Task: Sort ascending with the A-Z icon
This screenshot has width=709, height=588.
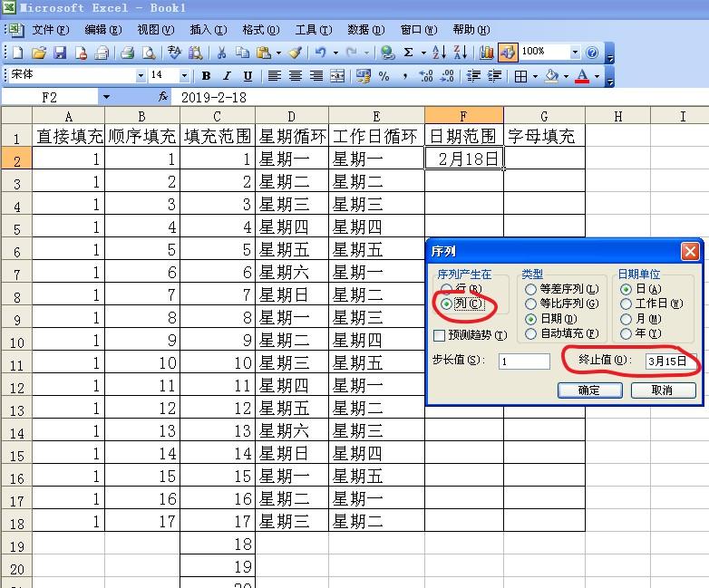Action: point(439,53)
